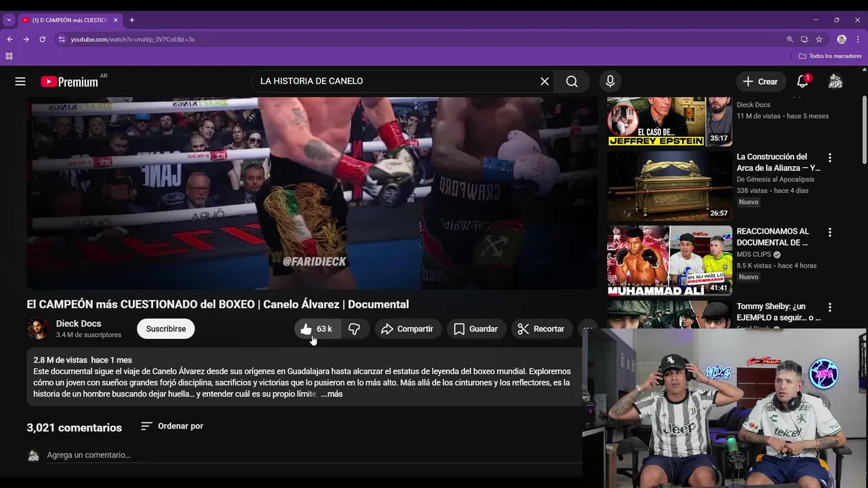This screenshot has height=488, width=868.
Task: Open MDS CLIPS channel name
Action: pos(754,255)
